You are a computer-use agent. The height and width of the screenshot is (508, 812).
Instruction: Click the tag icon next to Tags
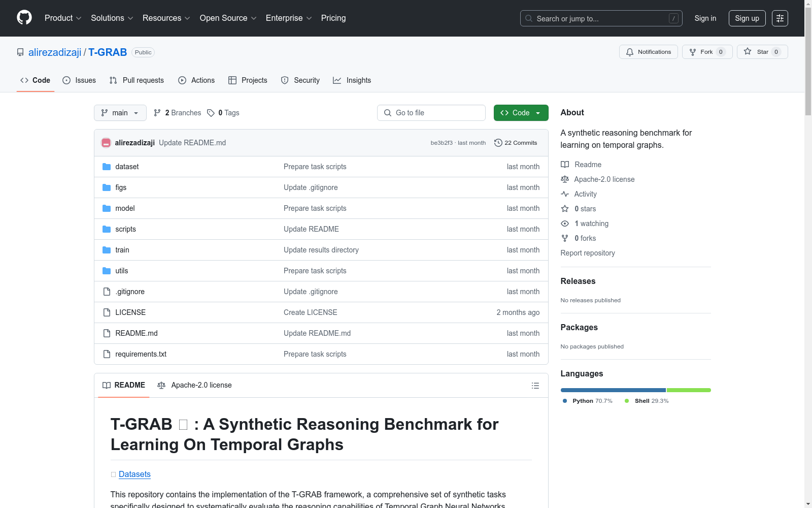coord(211,113)
